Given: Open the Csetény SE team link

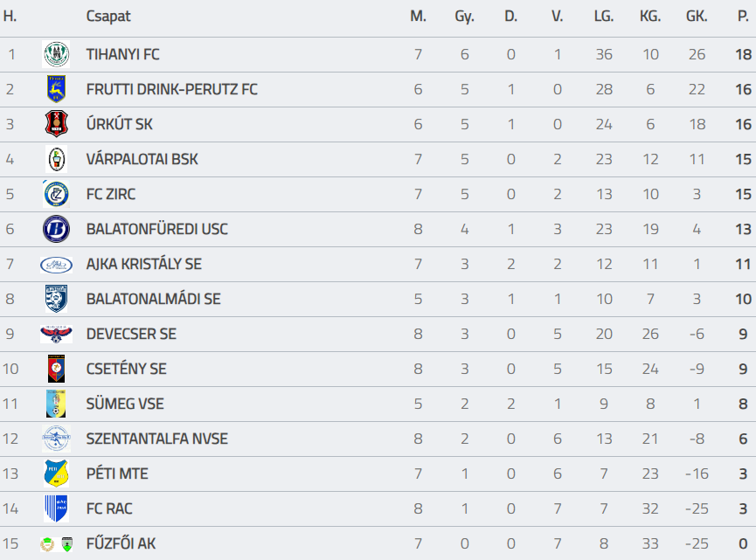Looking at the screenshot, I should click(x=126, y=369).
